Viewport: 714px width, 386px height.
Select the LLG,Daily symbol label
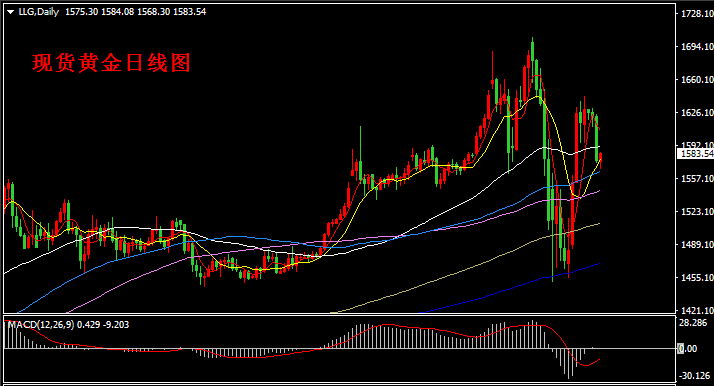pyautogui.click(x=39, y=12)
